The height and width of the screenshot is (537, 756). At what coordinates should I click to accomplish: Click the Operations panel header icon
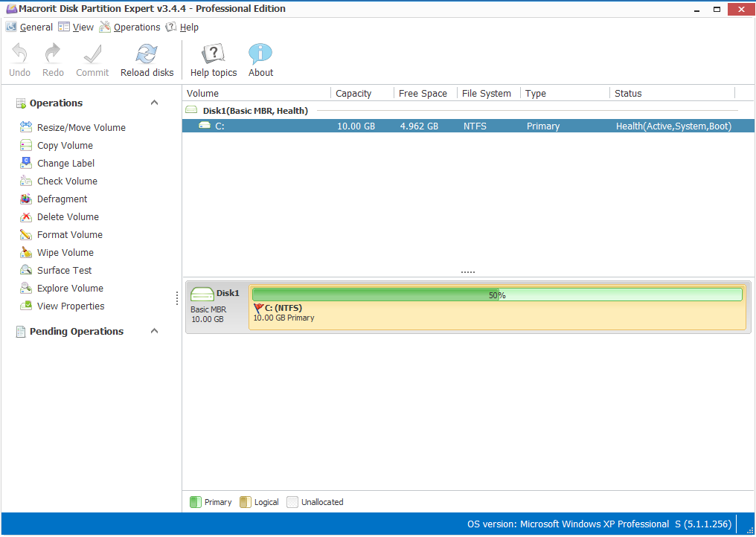(21, 103)
